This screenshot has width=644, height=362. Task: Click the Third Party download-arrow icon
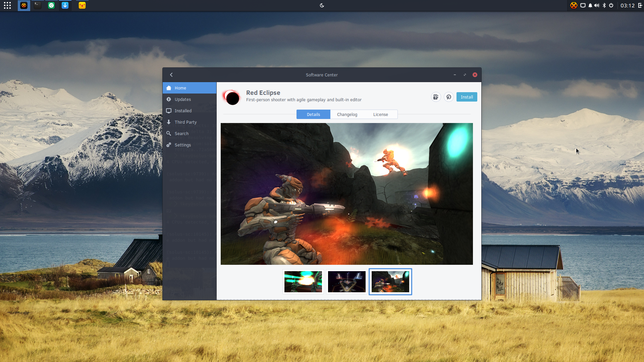click(169, 122)
